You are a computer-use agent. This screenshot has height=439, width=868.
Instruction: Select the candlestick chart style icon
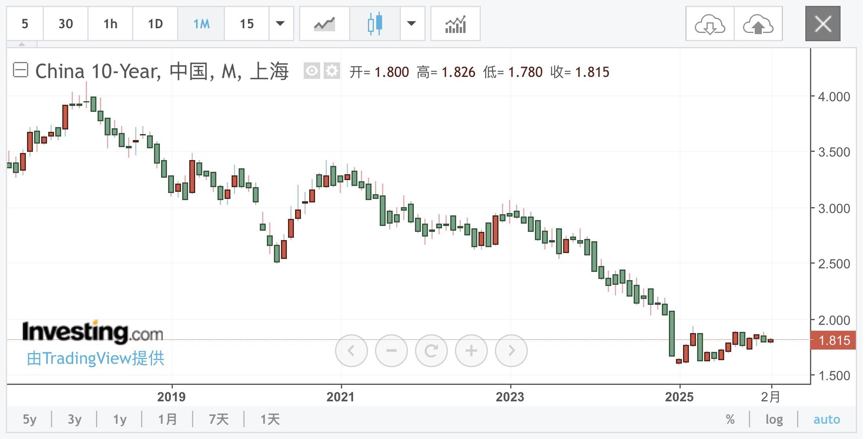tap(375, 24)
